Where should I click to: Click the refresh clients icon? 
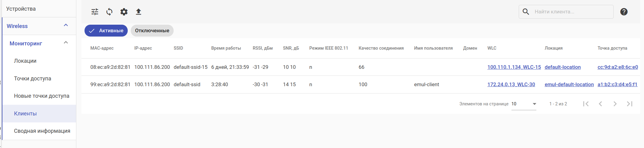(109, 12)
